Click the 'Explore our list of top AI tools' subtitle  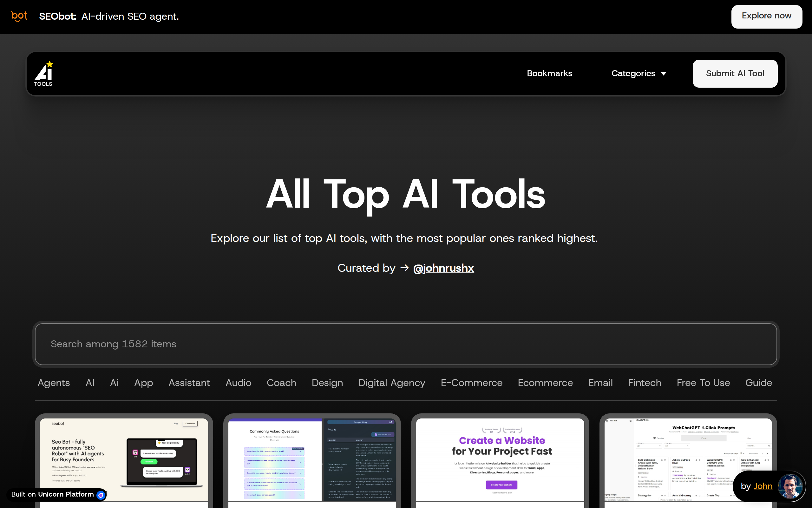point(404,238)
